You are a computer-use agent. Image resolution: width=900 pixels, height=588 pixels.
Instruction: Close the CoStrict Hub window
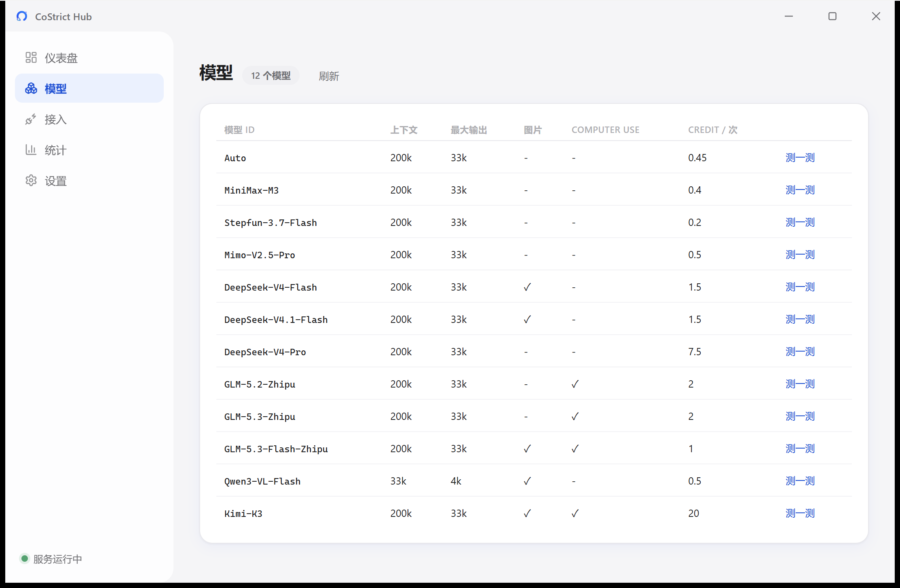coord(876,16)
